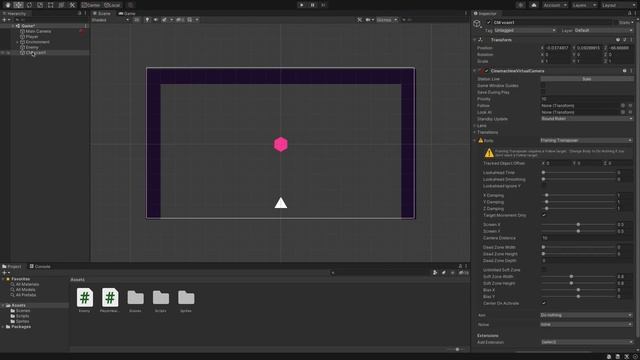Select the Transform tool in top toolbar
Screen dimensions: 640x360
(61, 5)
